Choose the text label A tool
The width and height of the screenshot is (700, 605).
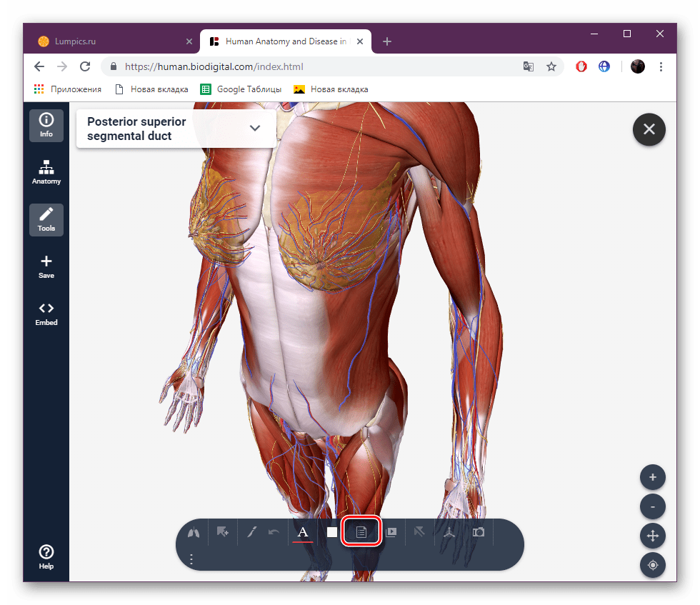point(303,532)
